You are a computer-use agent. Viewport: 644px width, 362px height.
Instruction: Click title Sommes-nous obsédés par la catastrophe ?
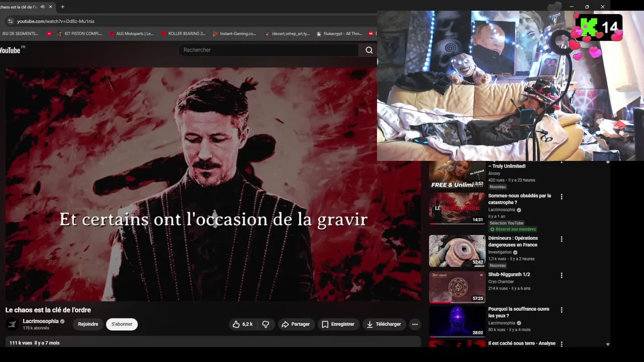pos(519,199)
